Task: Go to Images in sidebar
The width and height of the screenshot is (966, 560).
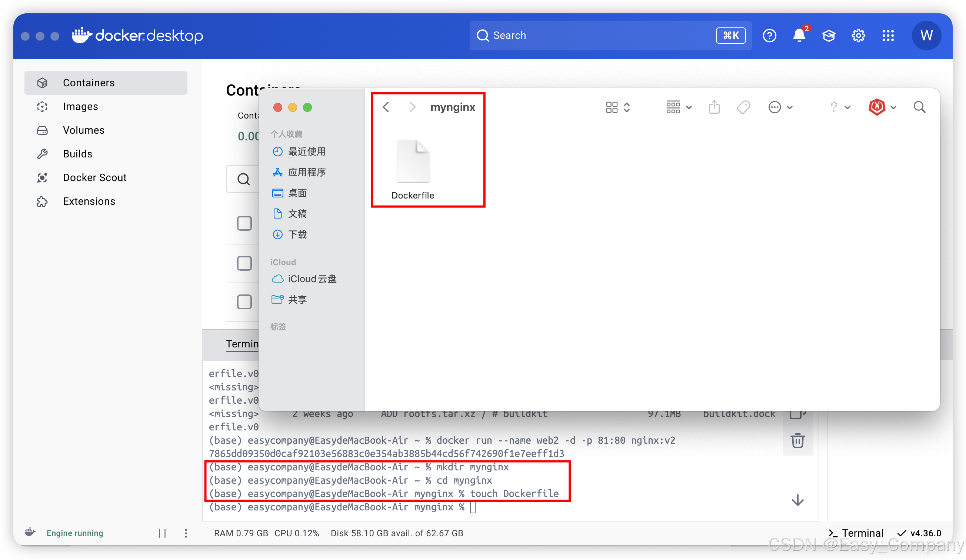Action: [80, 107]
